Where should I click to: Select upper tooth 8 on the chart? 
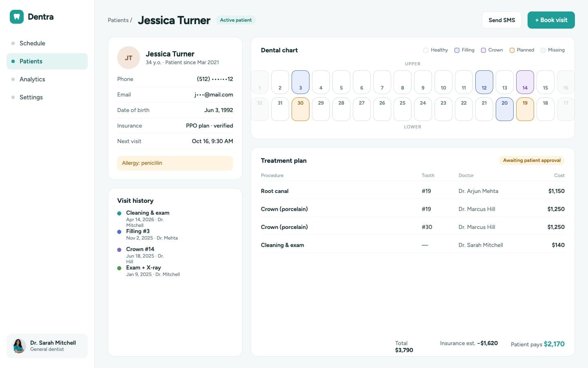coord(403,82)
